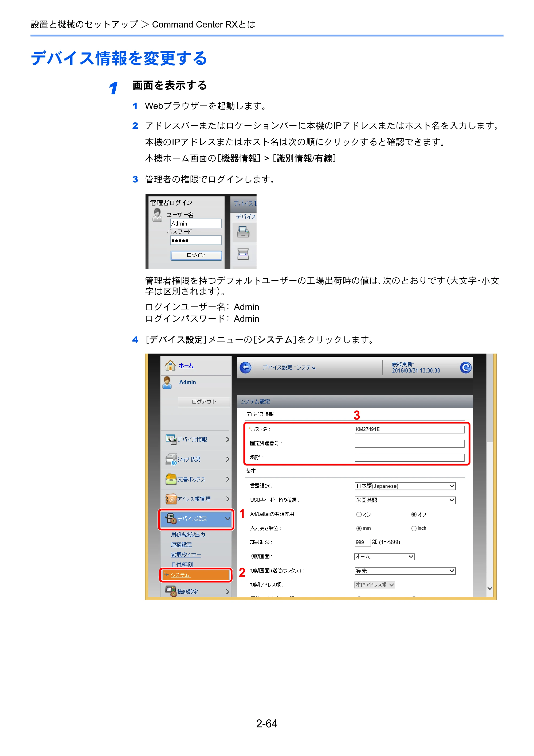Open 用紙/給紙/出力 submenu item
Image resolution: width=534 pixels, height=756 pixels.
[x=188, y=535]
